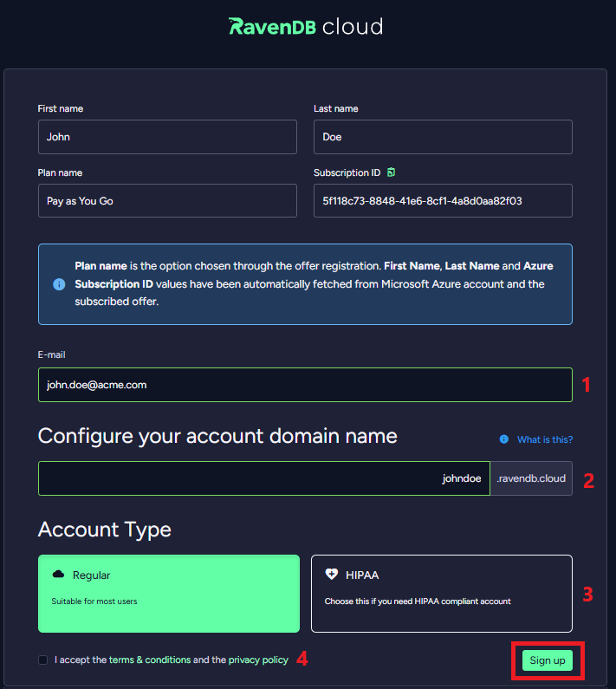Screen dimensions: 616x689
Task: Click the Plan name field
Action: [x=167, y=201]
